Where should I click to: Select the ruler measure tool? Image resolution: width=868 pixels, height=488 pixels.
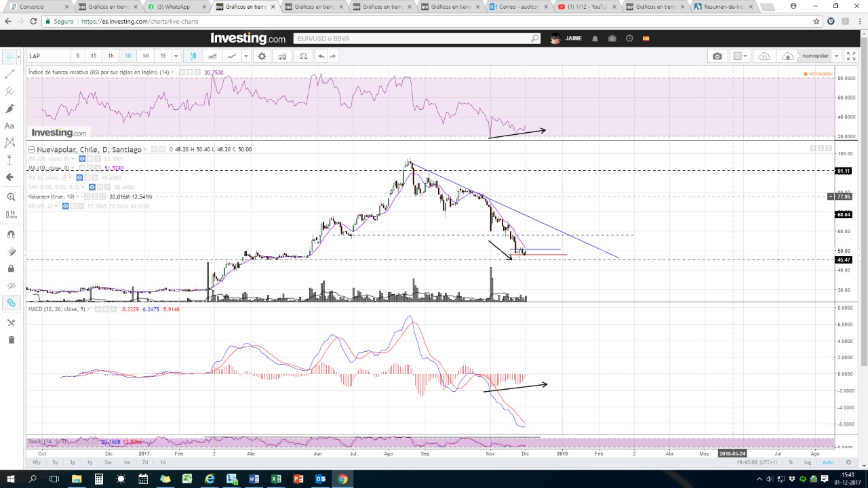click(10, 214)
